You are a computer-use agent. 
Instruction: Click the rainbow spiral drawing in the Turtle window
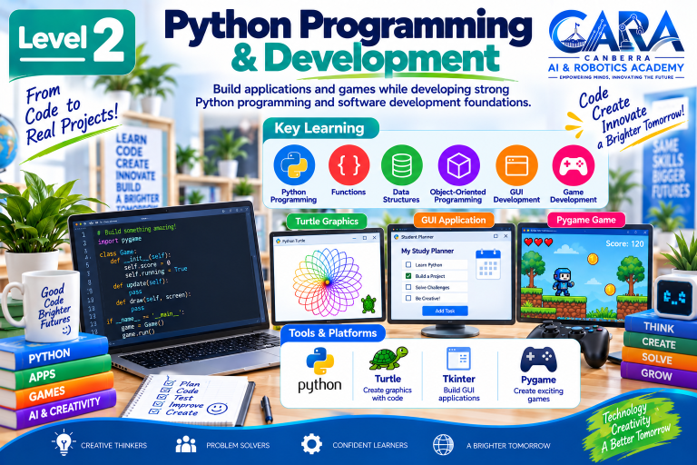point(327,283)
